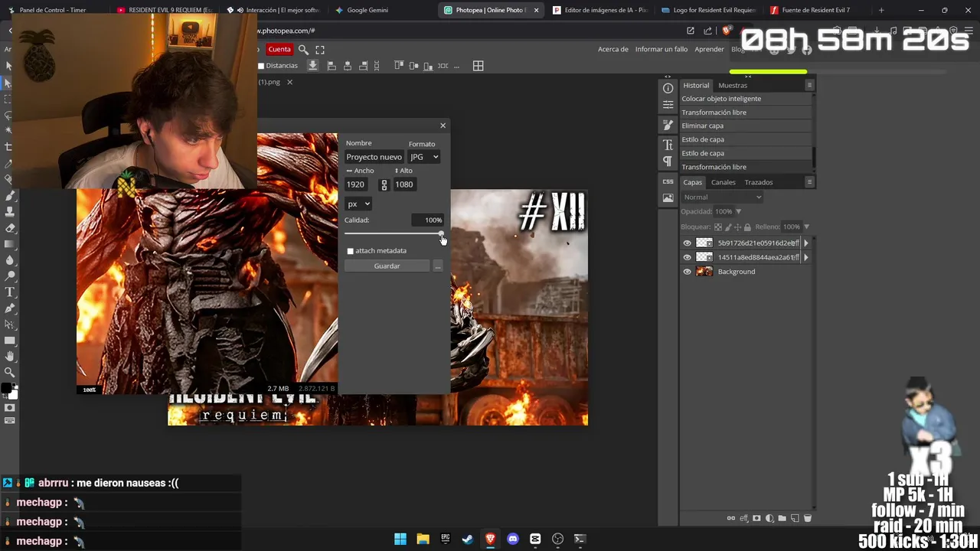
Task: Hide the 5b91726d21e05916d2eb layer
Action: (687, 243)
